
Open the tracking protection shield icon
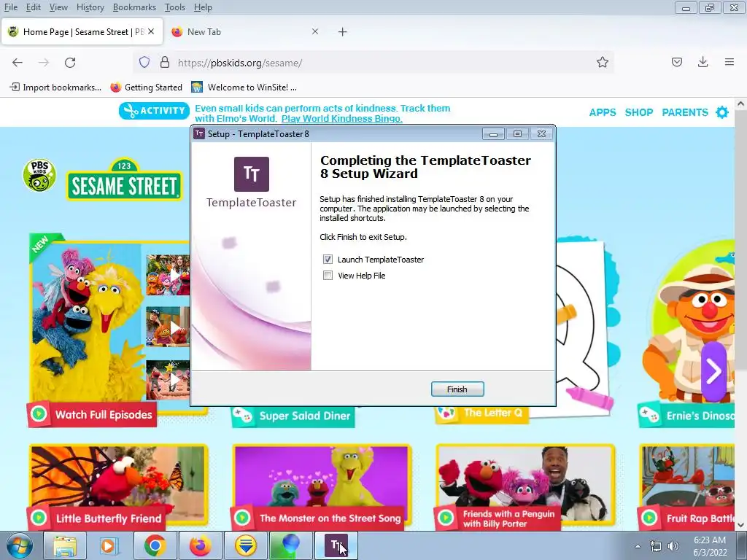point(144,63)
